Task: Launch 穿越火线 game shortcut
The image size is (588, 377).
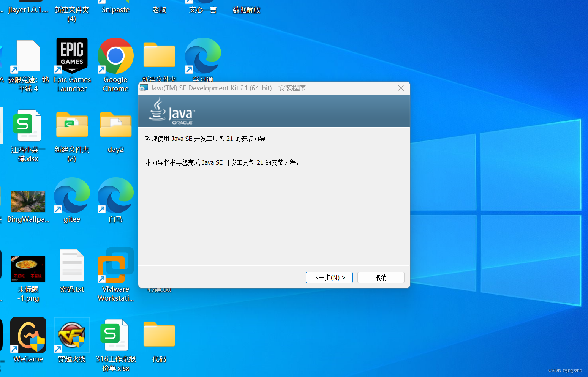Action: [x=71, y=335]
